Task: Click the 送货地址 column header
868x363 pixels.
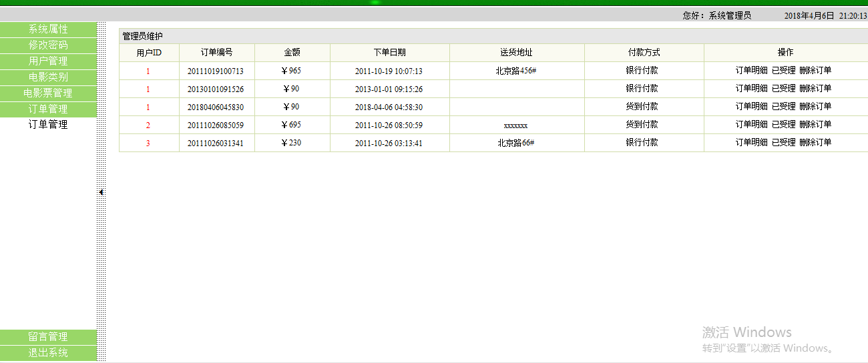Action: click(516, 52)
